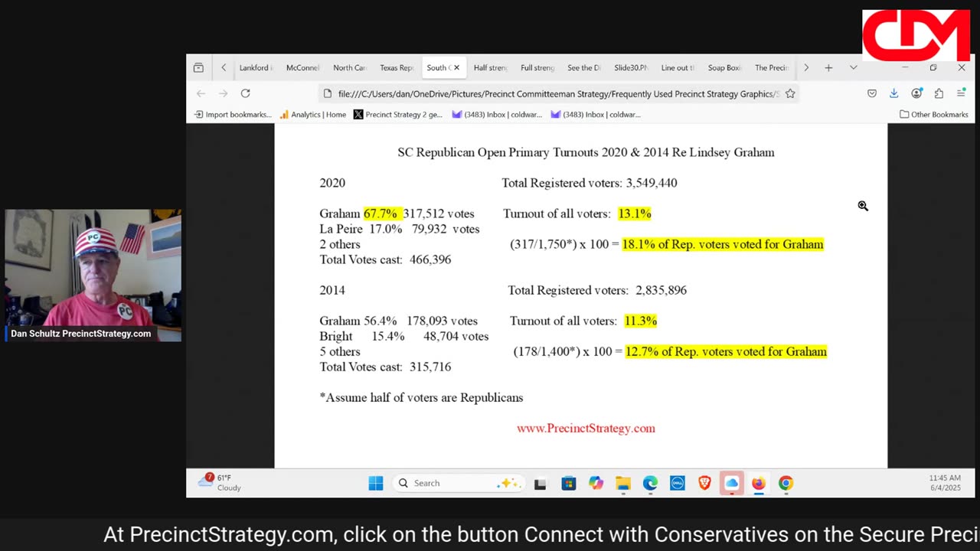Switch to the Lankford tab
This screenshot has width=980, height=551.
253,68
